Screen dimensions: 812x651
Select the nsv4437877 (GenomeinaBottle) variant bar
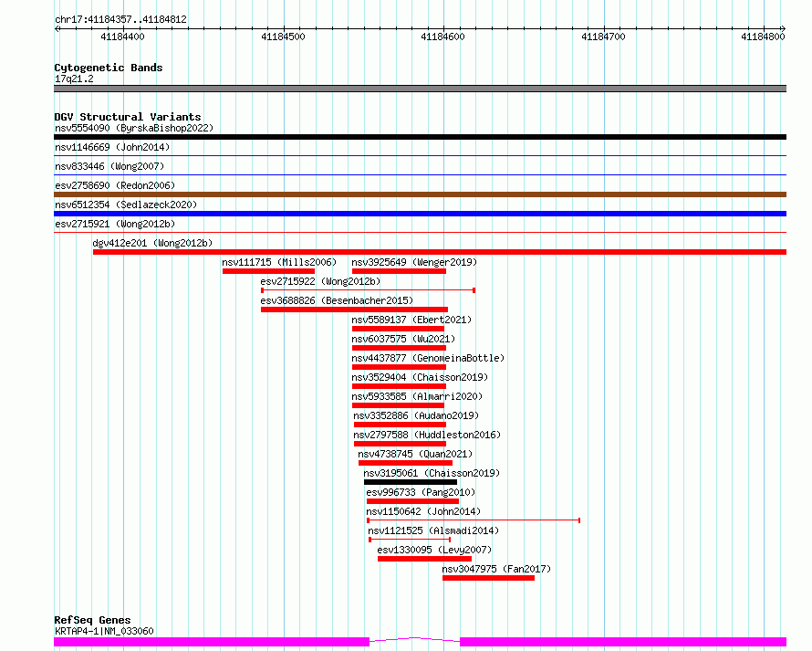[x=399, y=367]
